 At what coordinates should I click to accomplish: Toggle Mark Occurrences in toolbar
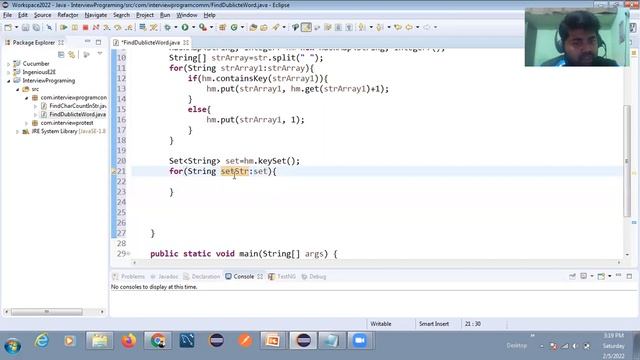(306, 27)
